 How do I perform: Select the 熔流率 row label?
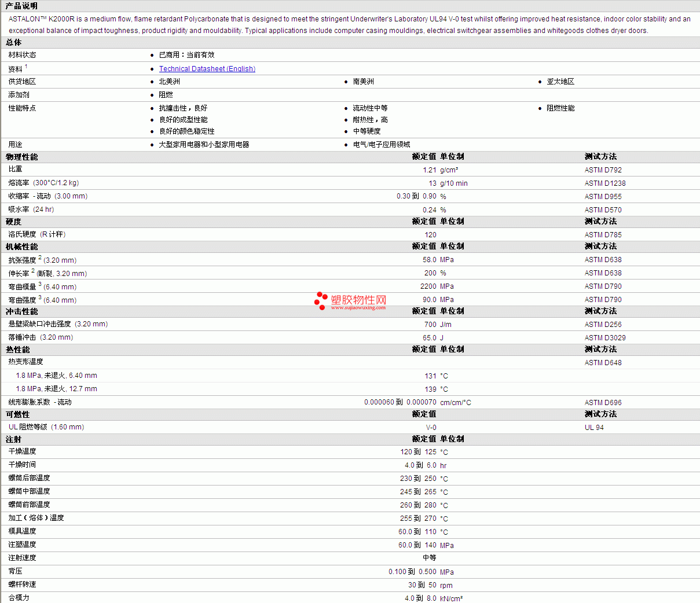pos(43,183)
